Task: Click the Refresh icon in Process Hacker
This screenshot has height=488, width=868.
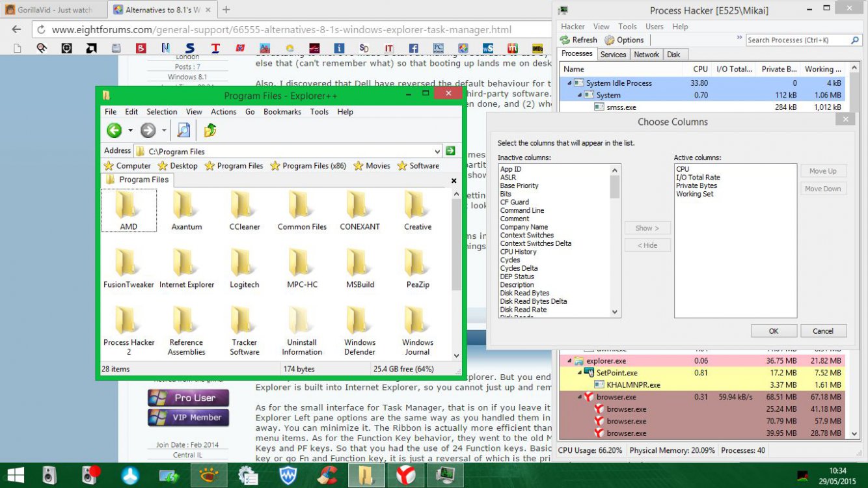Action: click(565, 40)
